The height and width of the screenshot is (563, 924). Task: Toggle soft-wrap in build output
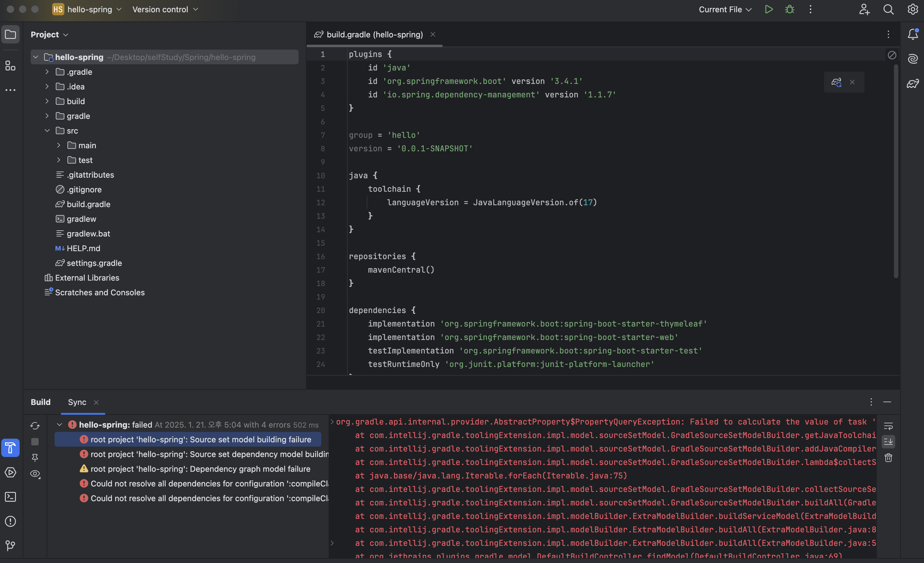pyautogui.click(x=888, y=426)
